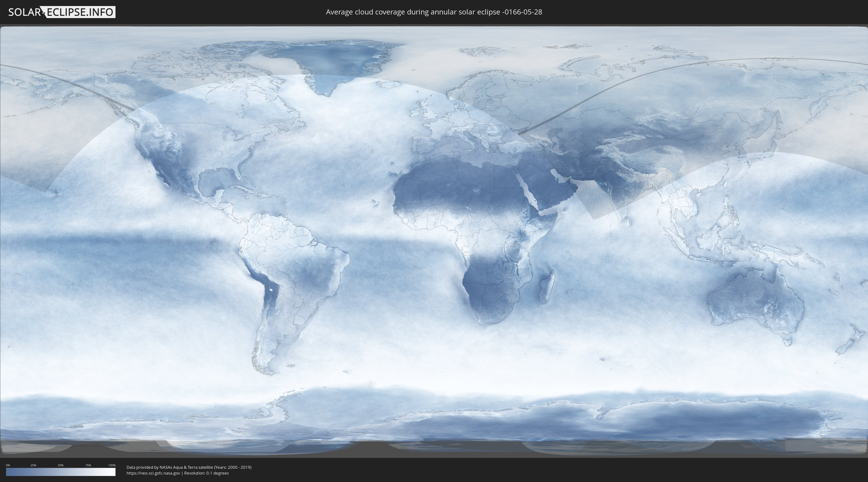Click the SOLAR-ECLIPSE.INFO logo
This screenshot has width=868, height=482.
pos(62,12)
